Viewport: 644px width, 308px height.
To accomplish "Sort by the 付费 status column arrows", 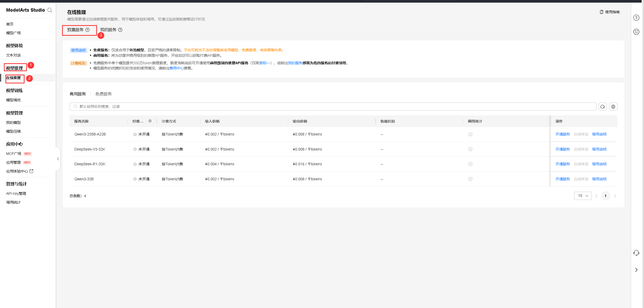I will 150,121.
